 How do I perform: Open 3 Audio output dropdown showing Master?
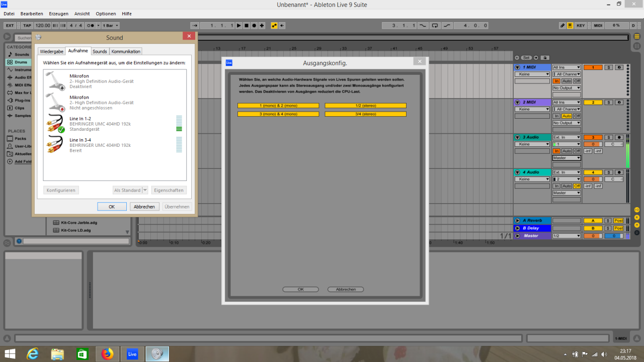567,158
